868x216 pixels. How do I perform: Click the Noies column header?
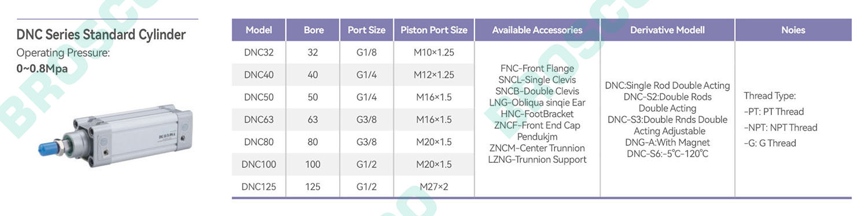[793, 30]
